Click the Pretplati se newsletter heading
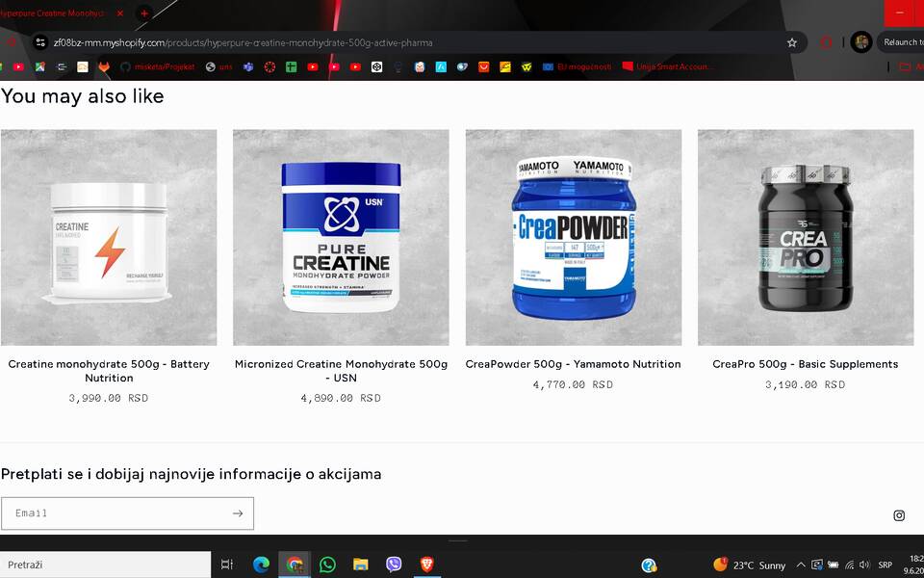 click(x=191, y=474)
